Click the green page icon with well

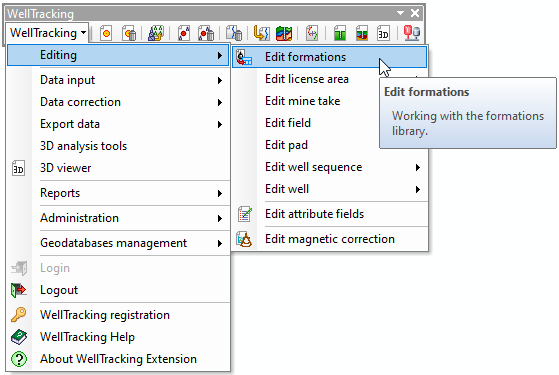340,34
